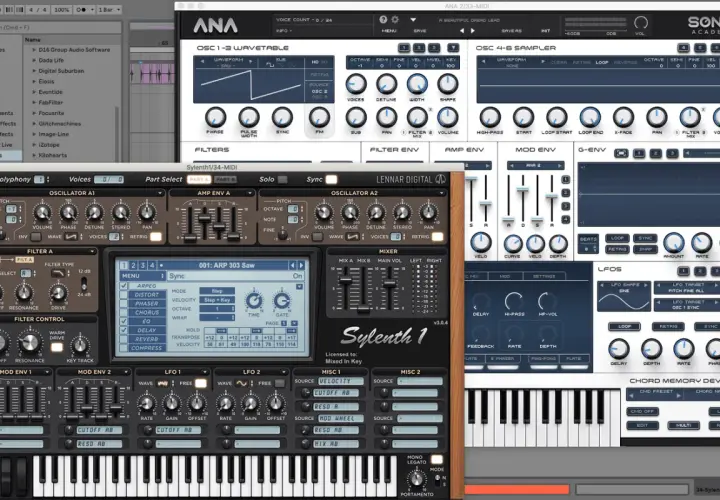Viewport: 720px width, 500px height.
Task: Expand Eventide folder in Ableton browser
Action: pos(34,92)
